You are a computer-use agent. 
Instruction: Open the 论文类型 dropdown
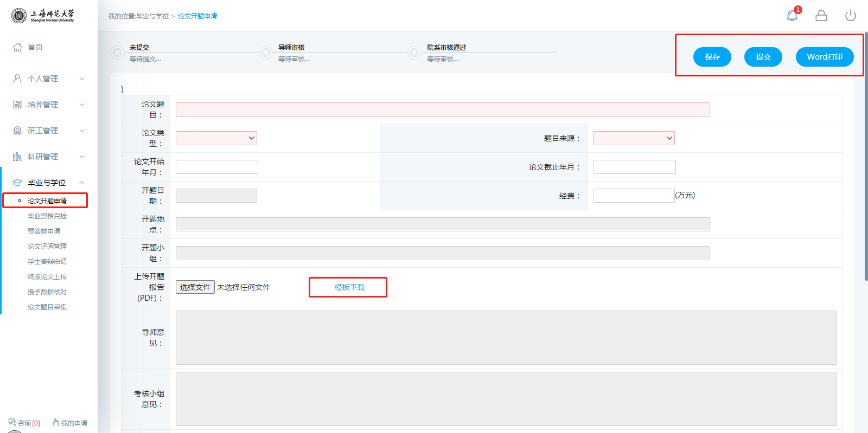tap(216, 138)
